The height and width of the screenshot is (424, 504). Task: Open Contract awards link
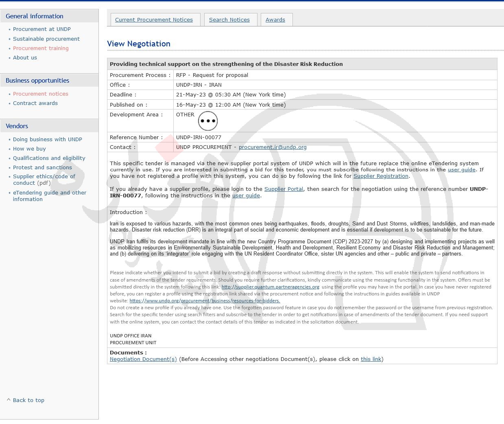[x=35, y=103]
